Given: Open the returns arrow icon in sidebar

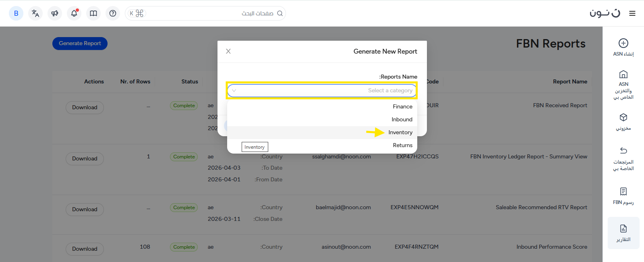Looking at the screenshot, I should pyautogui.click(x=623, y=150).
